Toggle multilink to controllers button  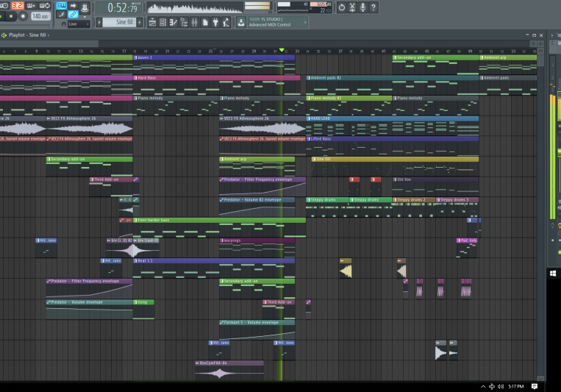point(73,15)
